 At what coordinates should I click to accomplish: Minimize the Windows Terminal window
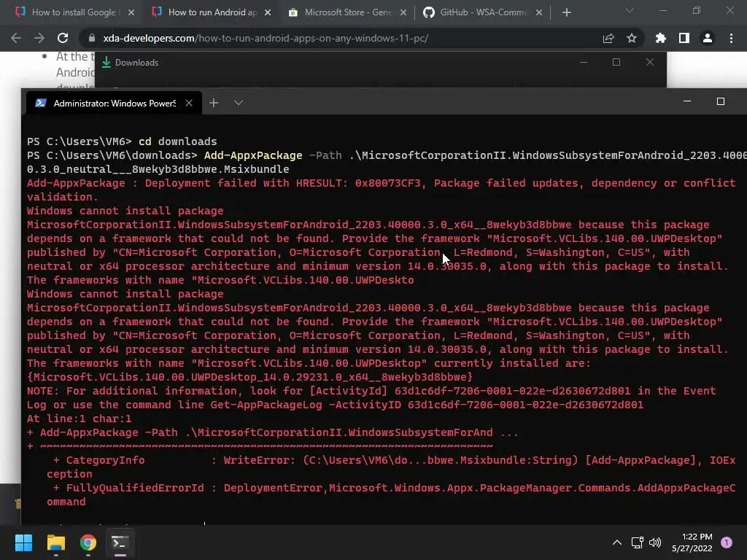coord(687,101)
